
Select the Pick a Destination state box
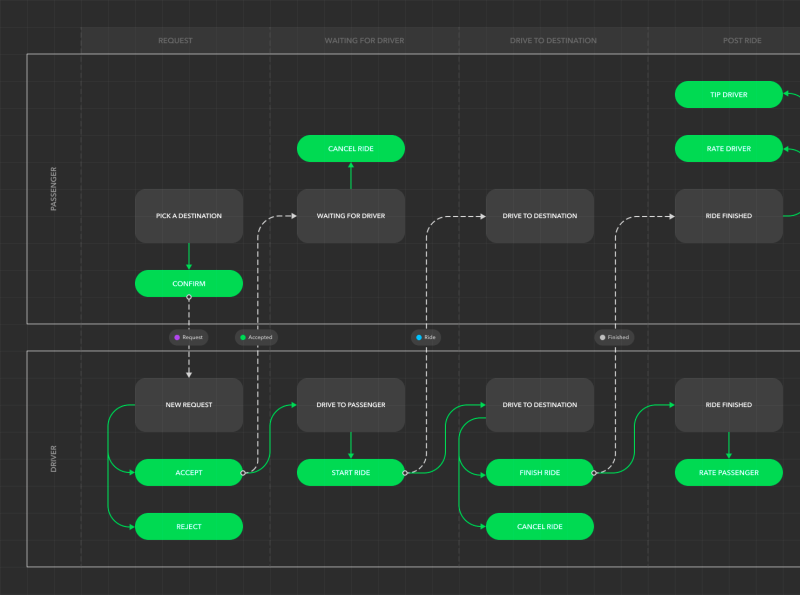pyautogui.click(x=188, y=216)
